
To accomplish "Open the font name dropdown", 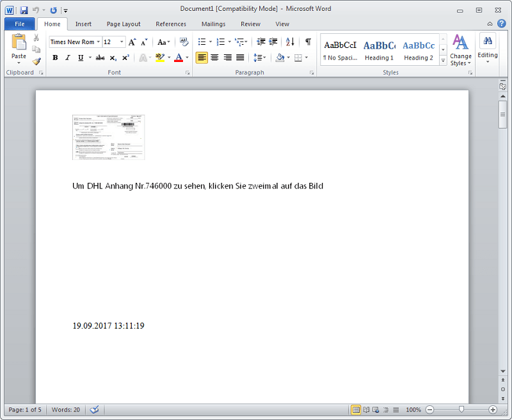I will 98,42.
